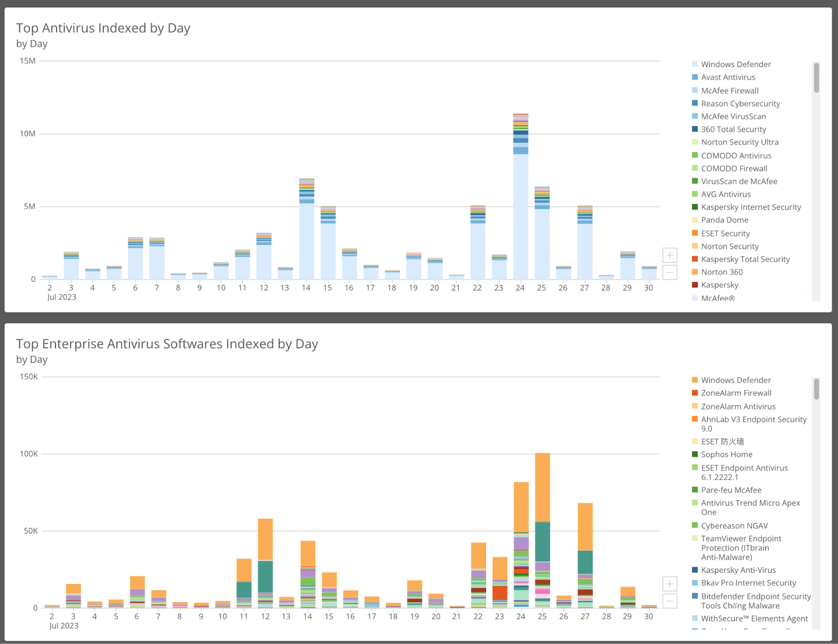Toggle McAfee Firewall legend entry
The width and height of the screenshot is (838, 644).
click(725, 91)
